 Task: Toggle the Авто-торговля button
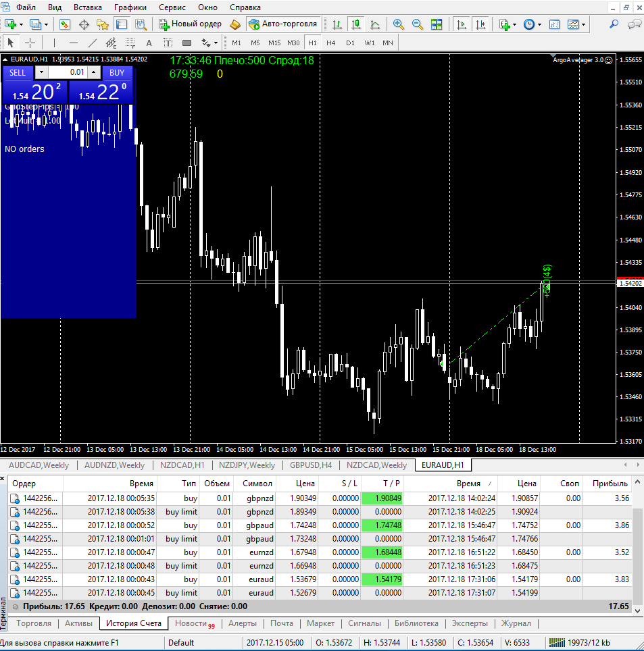(x=283, y=24)
